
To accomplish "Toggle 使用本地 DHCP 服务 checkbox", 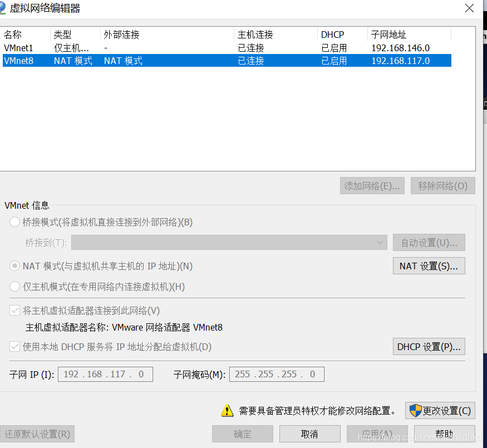I will 14,347.
